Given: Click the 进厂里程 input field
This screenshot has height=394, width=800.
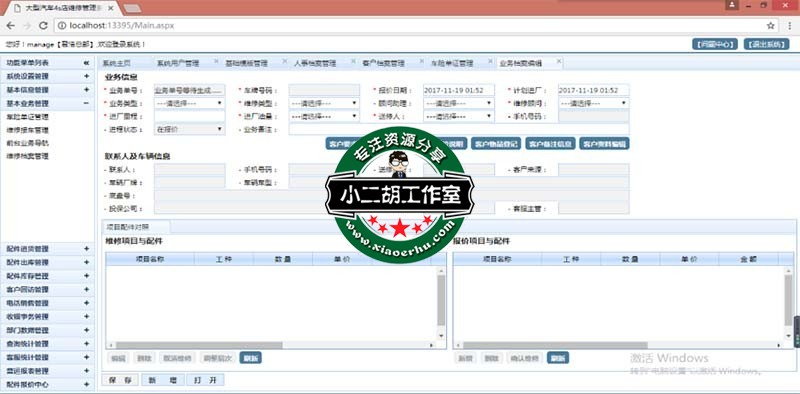Looking at the screenshot, I should click(189, 116).
